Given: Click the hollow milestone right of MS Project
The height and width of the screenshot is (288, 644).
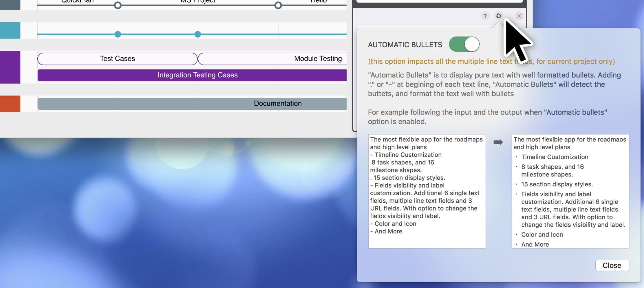Looking at the screenshot, I should (278, 5).
